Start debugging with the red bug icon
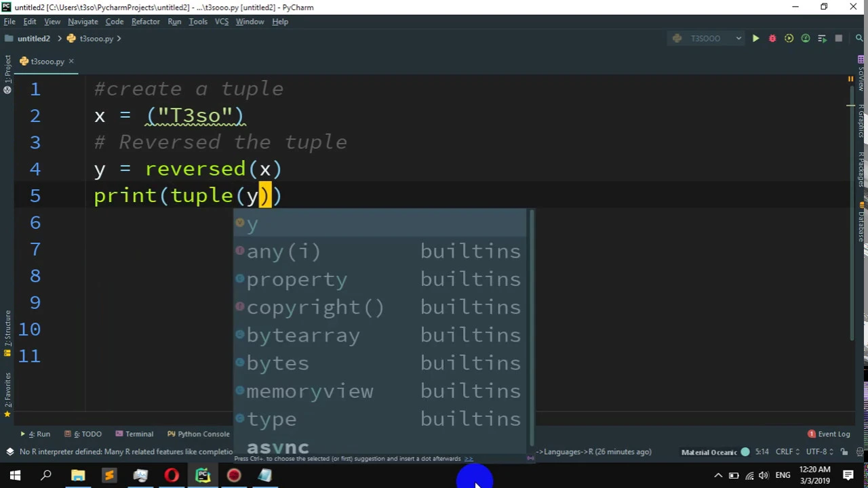The height and width of the screenshot is (488, 868). [x=772, y=39]
